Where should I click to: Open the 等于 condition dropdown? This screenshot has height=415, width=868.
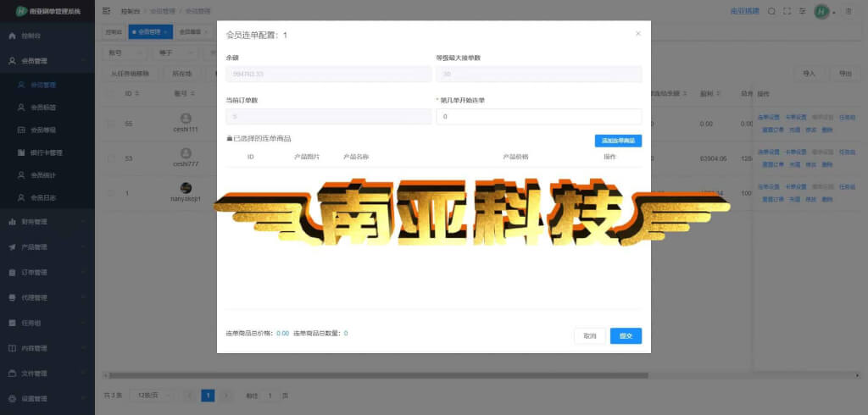175,53
